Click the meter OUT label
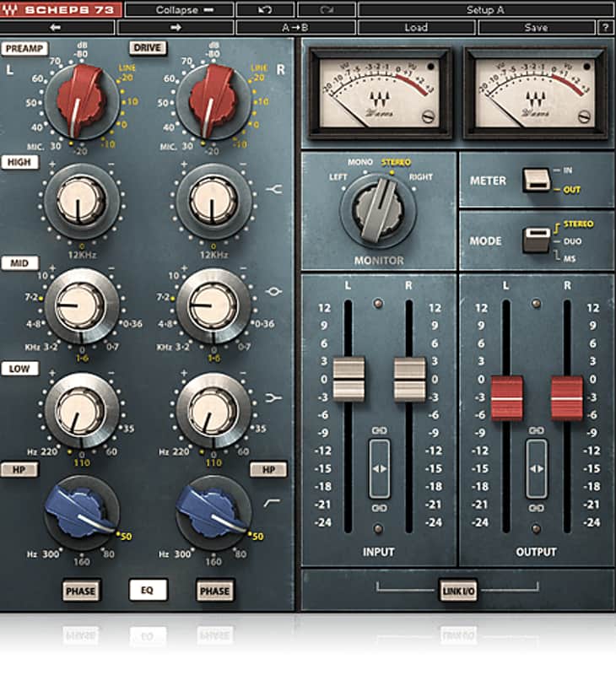This screenshot has height=675, width=616. pyautogui.click(x=571, y=189)
